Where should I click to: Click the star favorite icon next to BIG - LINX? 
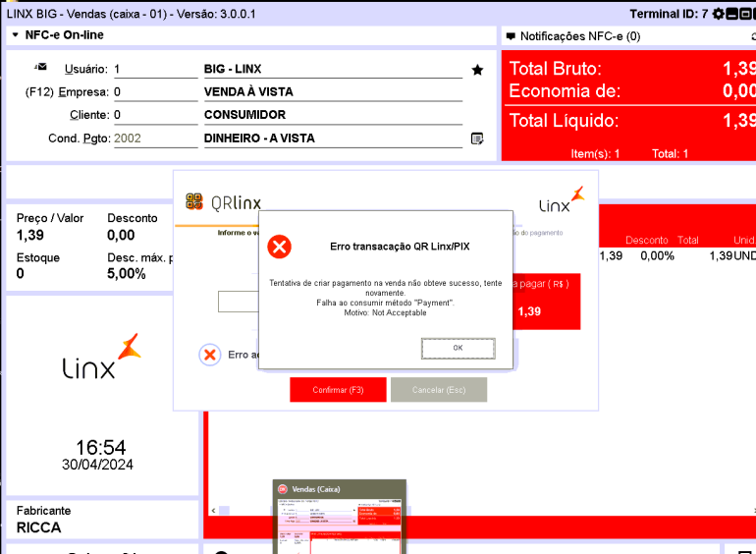(x=477, y=70)
